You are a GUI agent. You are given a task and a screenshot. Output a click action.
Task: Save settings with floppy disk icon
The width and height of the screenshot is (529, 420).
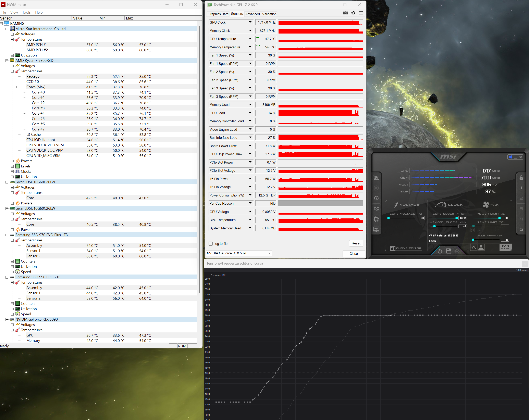(x=448, y=251)
